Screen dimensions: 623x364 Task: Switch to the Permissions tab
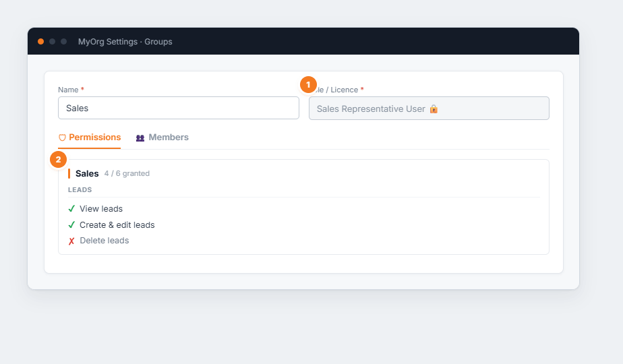90,138
